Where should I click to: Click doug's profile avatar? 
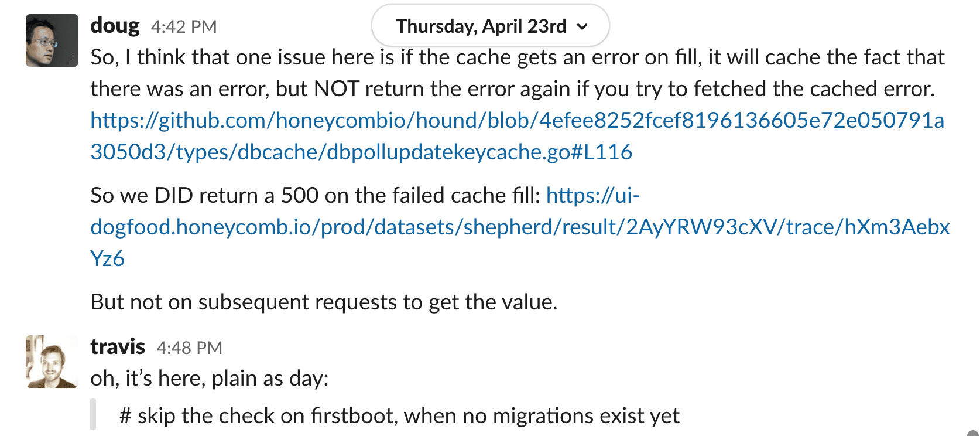tap(52, 40)
